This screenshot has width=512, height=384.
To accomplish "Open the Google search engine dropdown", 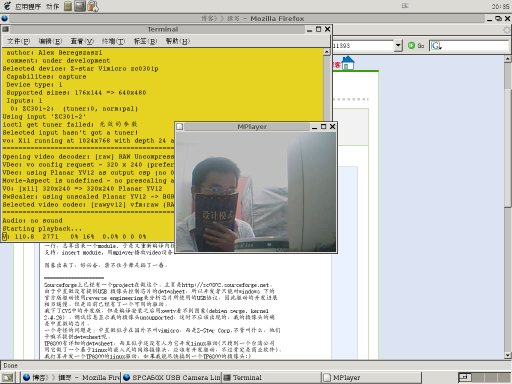I will [436, 46].
